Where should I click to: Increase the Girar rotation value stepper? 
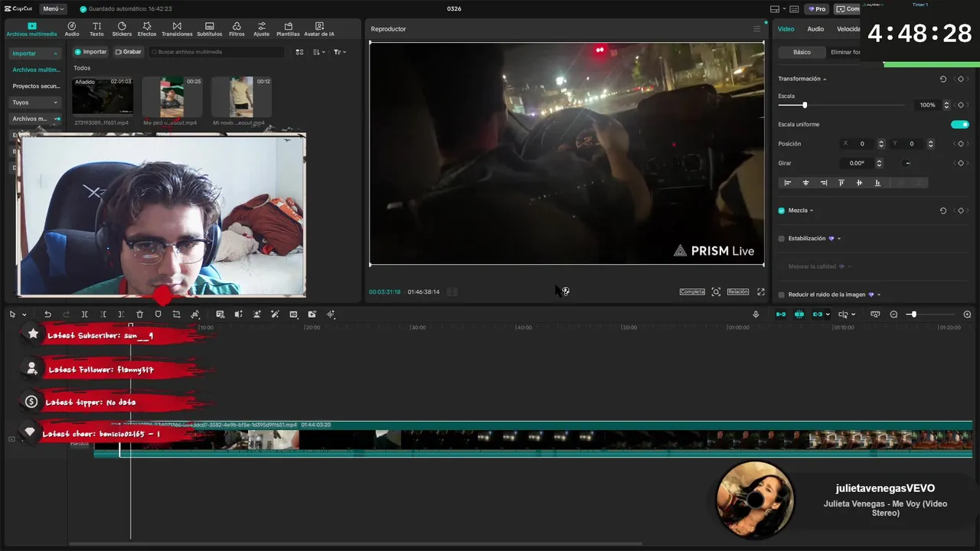[x=879, y=161]
